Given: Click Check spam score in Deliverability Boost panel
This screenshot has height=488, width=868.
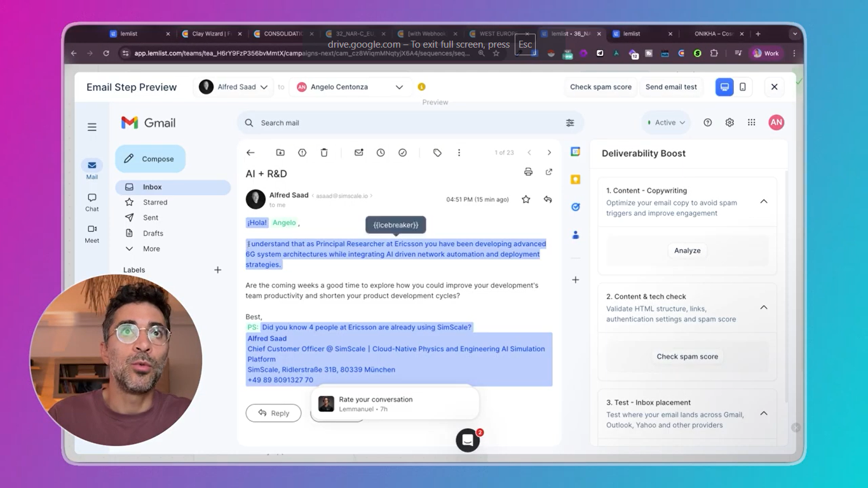Looking at the screenshot, I should [x=688, y=356].
